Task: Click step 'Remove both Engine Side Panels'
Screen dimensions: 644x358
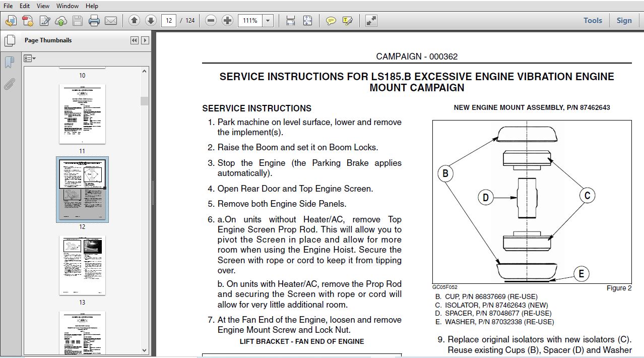Action: [282, 204]
